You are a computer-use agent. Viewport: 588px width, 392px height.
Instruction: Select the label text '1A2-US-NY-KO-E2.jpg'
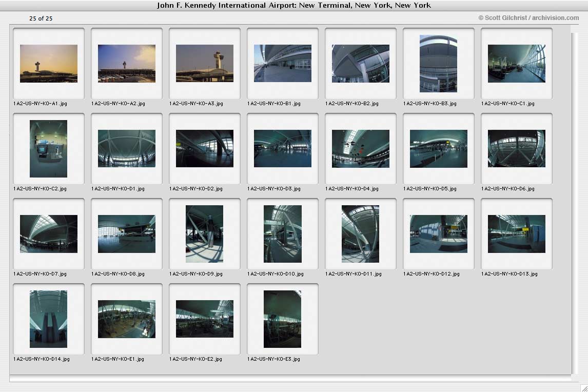pos(196,359)
